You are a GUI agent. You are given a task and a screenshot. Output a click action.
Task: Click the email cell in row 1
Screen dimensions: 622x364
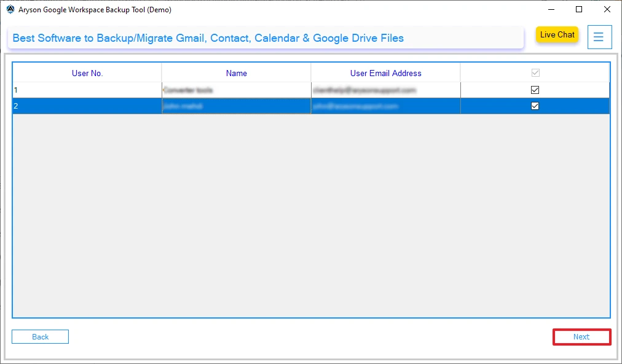click(x=385, y=90)
